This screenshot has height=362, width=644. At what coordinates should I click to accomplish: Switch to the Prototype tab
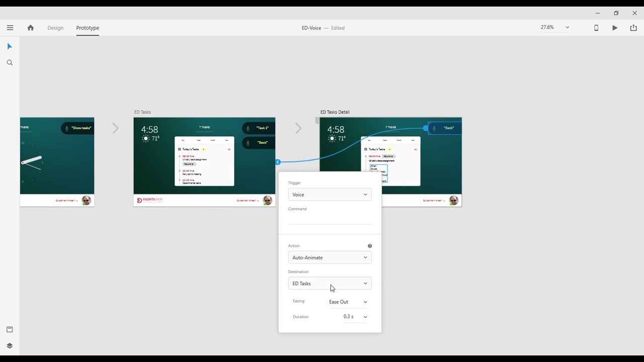tap(88, 28)
